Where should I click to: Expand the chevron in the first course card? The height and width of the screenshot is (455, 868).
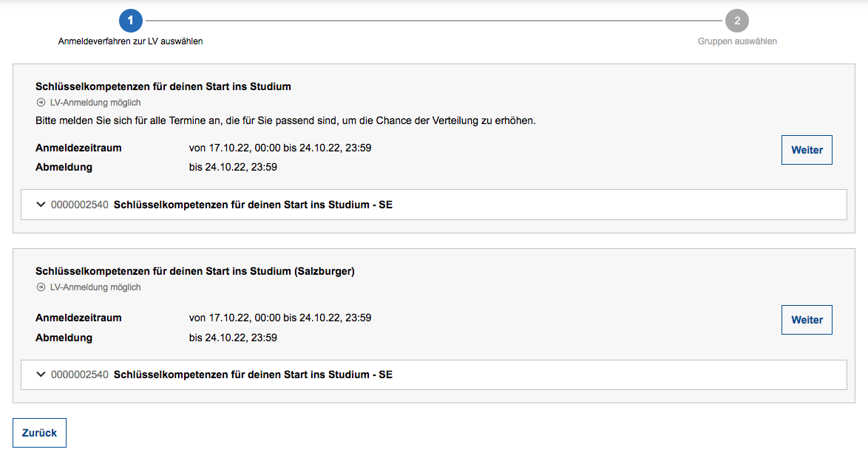click(41, 205)
